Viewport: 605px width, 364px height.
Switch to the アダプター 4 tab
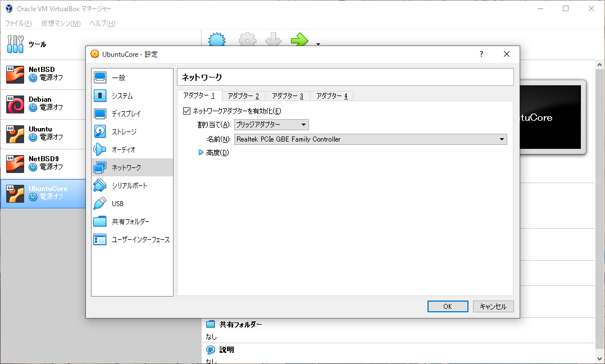pos(332,95)
